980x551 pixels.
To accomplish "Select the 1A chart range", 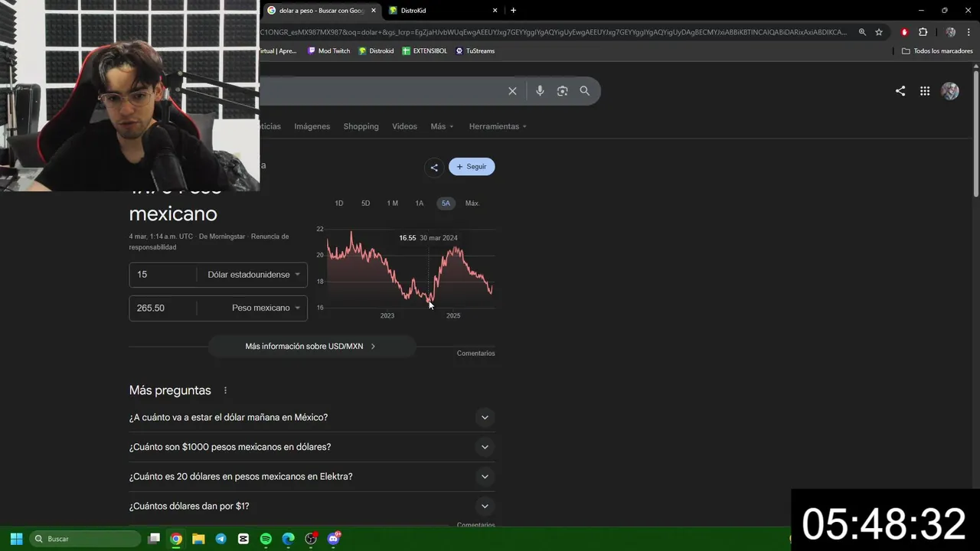I will coord(419,204).
